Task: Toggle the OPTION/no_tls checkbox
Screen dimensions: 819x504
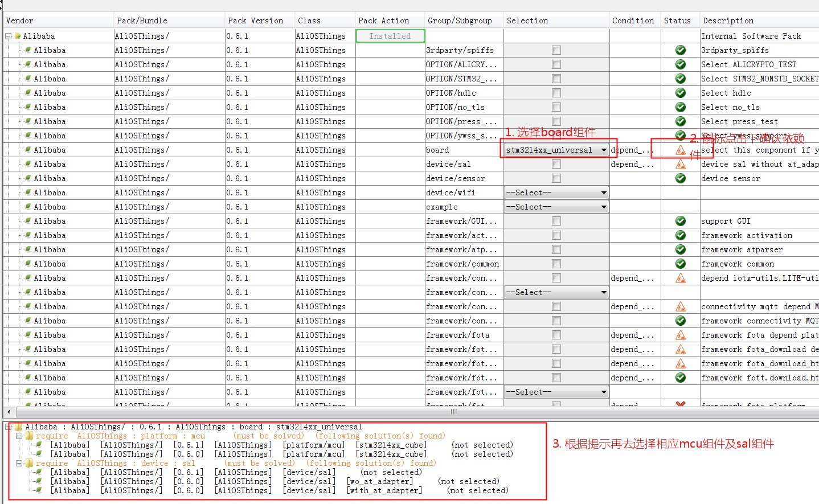Action: pyautogui.click(x=556, y=107)
